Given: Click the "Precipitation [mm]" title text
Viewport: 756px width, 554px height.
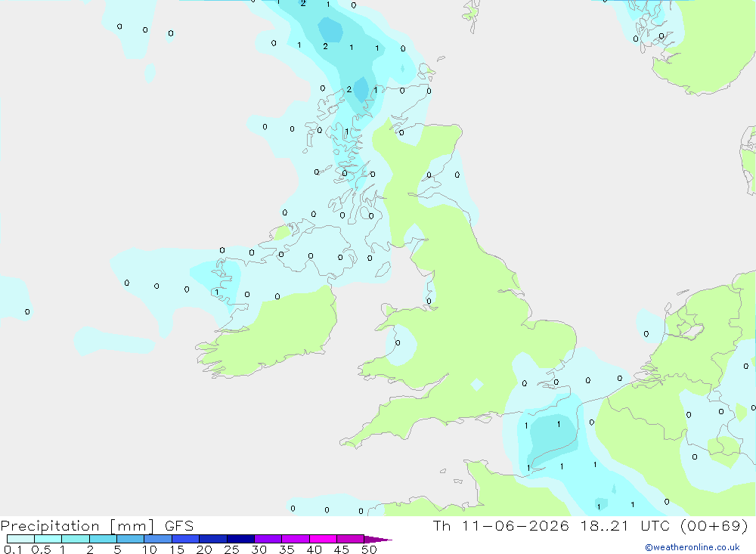Looking at the screenshot, I should [x=77, y=526].
